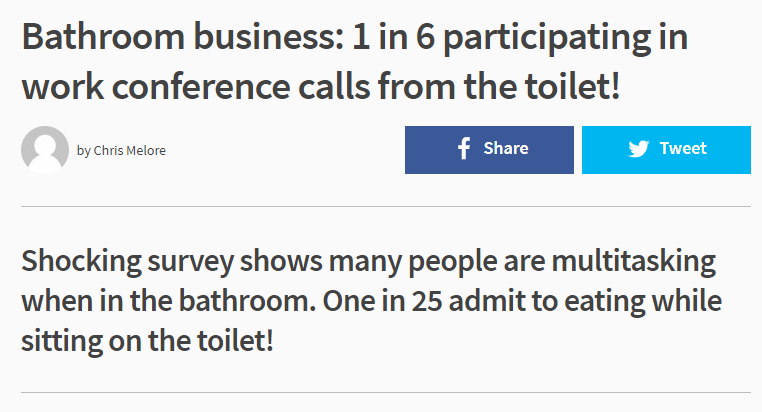Select '1 in 6' in the headline

393,37
